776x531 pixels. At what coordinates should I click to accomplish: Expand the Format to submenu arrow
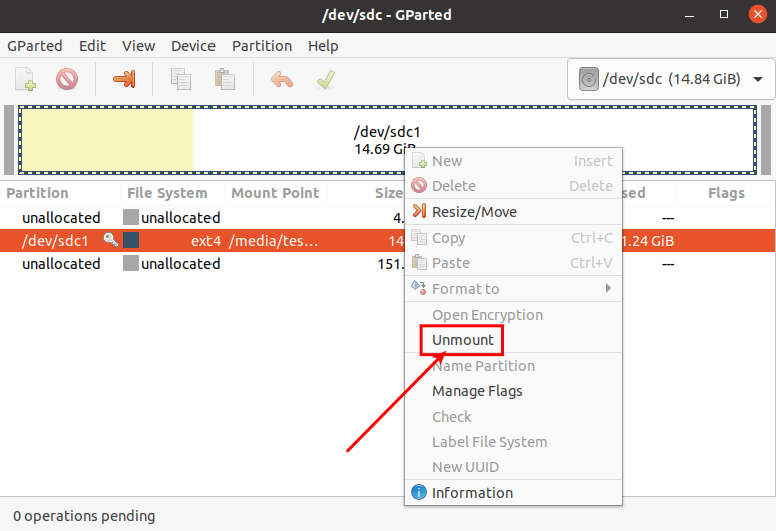(x=608, y=289)
